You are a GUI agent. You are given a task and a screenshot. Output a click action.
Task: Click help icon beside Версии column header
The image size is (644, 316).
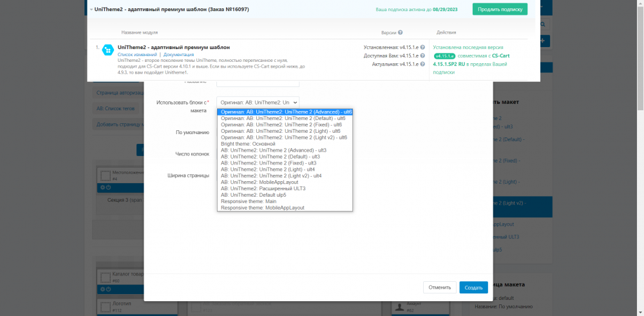400,32
